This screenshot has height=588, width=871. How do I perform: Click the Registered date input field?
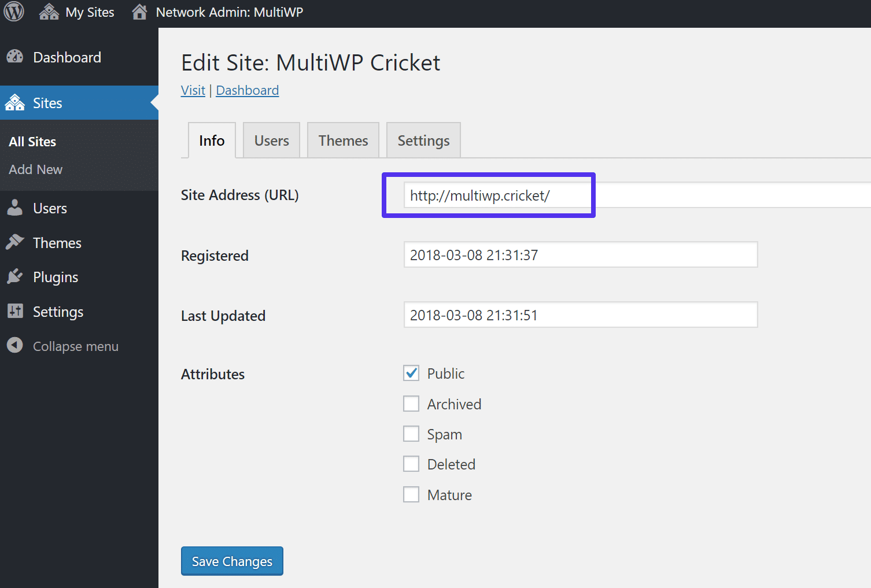581,255
